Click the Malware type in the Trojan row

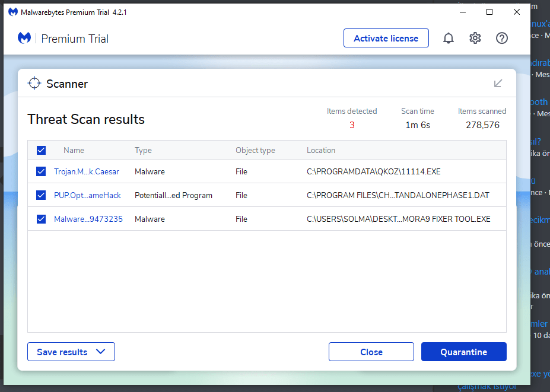[150, 171]
